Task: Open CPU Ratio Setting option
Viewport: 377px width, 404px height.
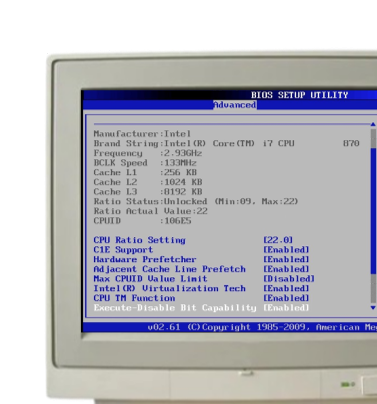Action: pyautogui.click(x=139, y=240)
